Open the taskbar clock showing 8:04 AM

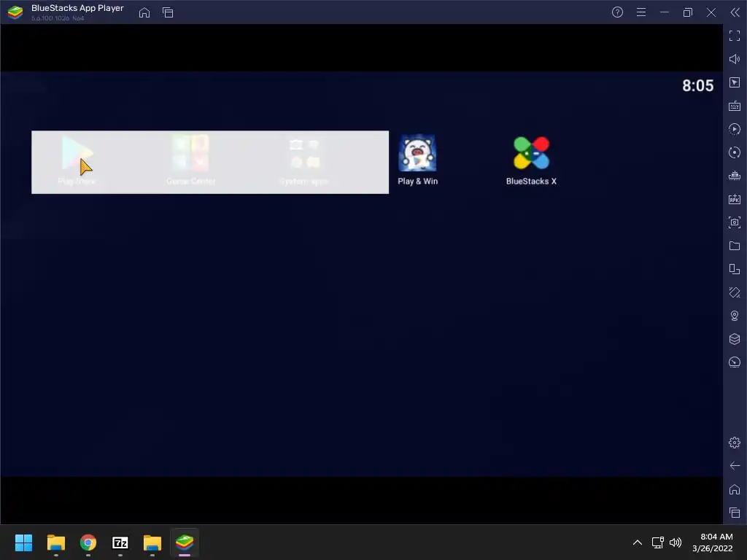712,542
